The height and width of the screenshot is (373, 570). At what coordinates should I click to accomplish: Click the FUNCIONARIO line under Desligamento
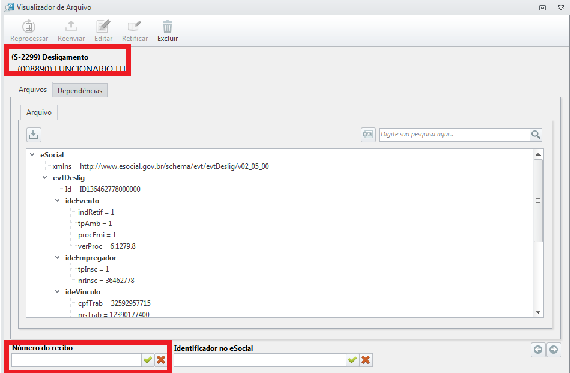[72, 68]
